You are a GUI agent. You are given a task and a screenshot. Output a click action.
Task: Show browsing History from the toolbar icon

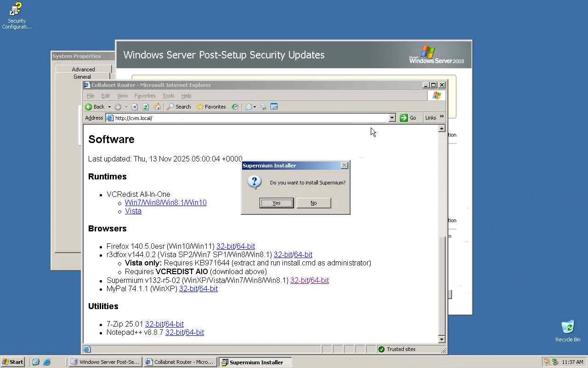pyautogui.click(x=235, y=107)
